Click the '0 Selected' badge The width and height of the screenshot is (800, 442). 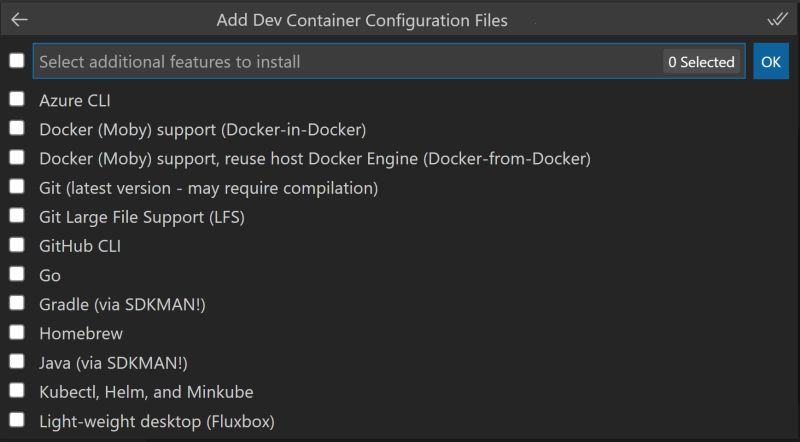click(x=702, y=62)
